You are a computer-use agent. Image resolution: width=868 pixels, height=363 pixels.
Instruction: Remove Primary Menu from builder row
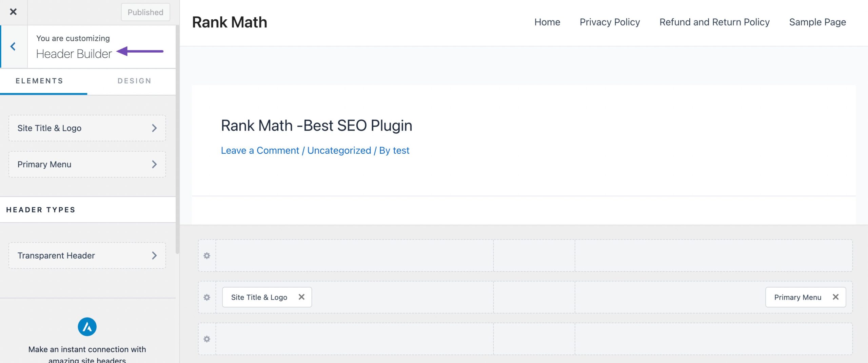click(835, 297)
